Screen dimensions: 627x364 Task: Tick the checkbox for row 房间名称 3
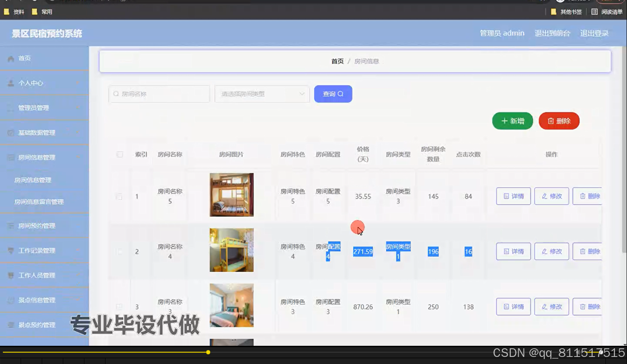pos(119,307)
